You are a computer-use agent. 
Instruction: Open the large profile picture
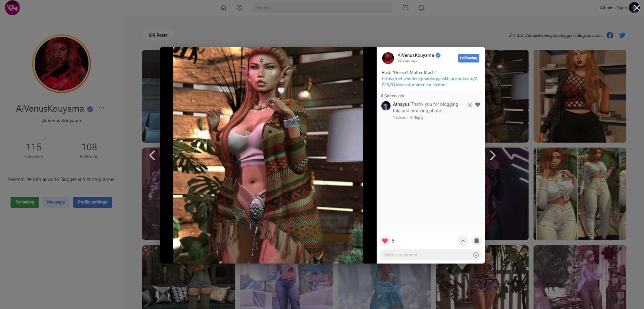pyautogui.click(x=62, y=64)
